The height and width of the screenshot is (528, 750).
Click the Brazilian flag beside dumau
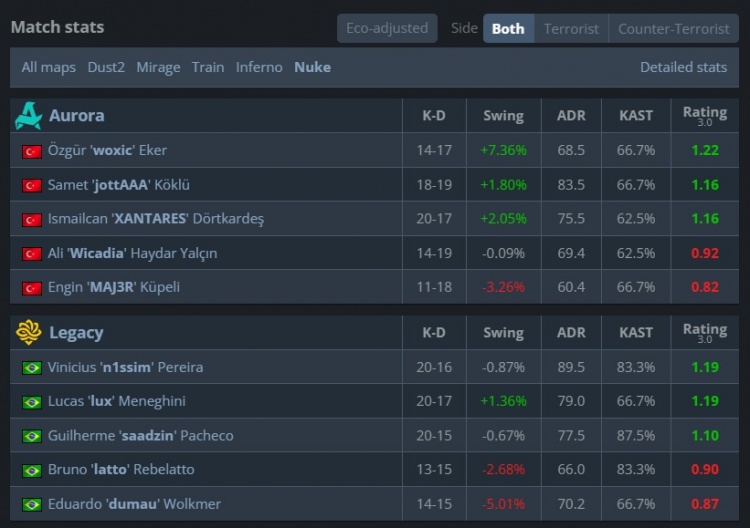(31, 505)
